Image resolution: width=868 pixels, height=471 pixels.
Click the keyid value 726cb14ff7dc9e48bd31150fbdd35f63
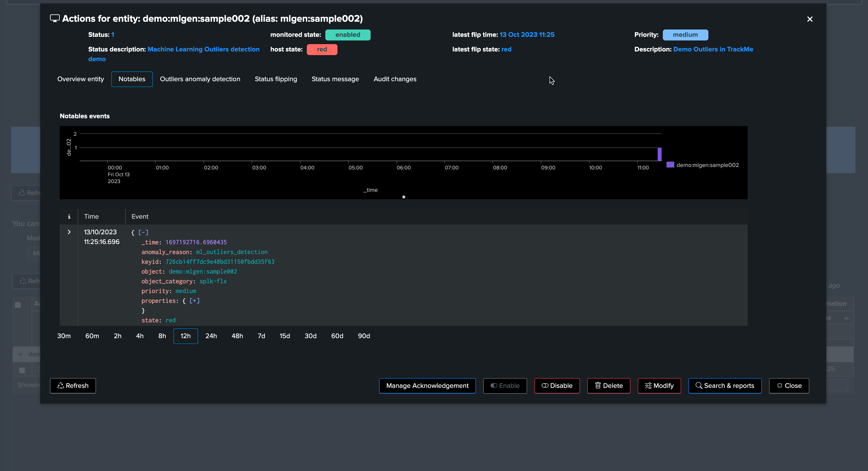click(x=220, y=262)
